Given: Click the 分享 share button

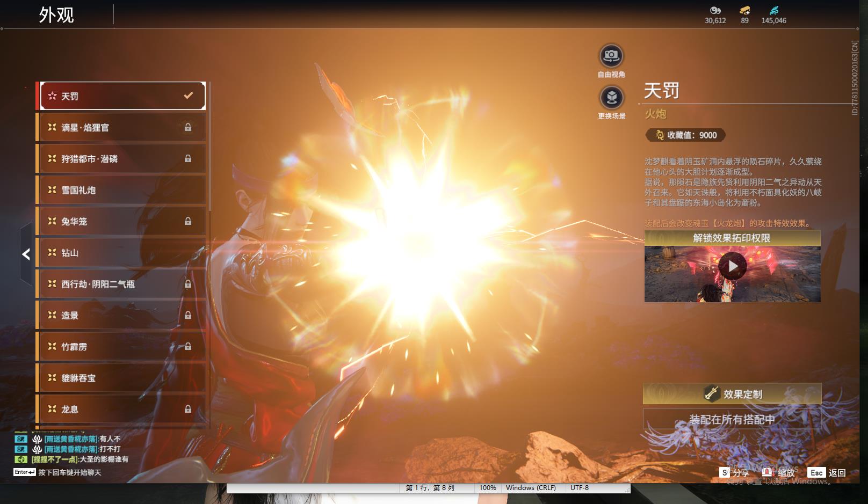Looking at the screenshot, I should point(734,472).
